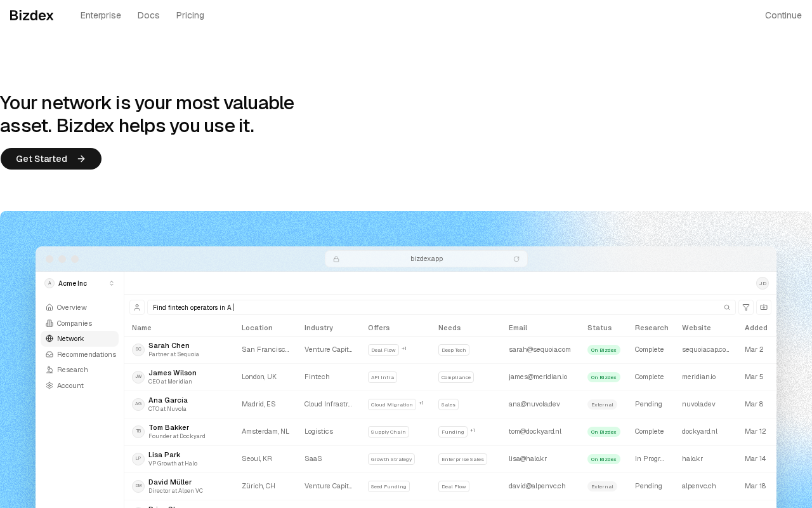The height and width of the screenshot is (508, 812).
Task: Select the David Müller name
Action: pyautogui.click(x=170, y=482)
